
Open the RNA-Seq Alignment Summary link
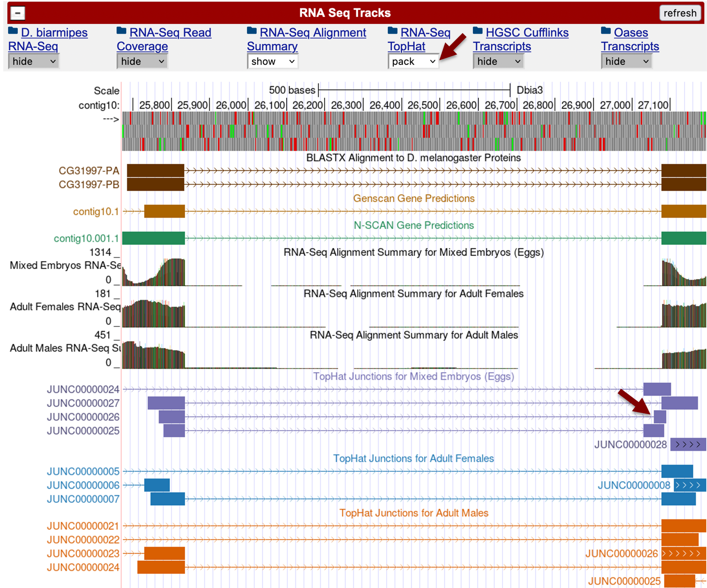pyautogui.click(x=307, y=39)
